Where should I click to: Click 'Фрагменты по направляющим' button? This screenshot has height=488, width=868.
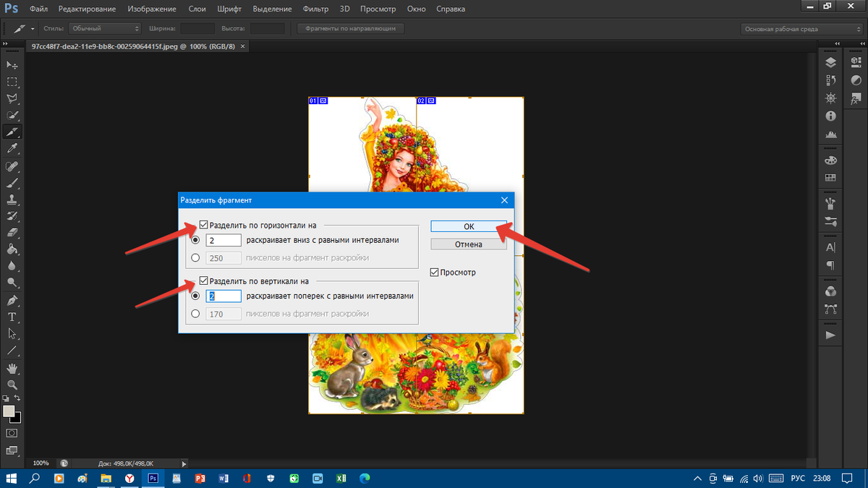pos(351,28)
